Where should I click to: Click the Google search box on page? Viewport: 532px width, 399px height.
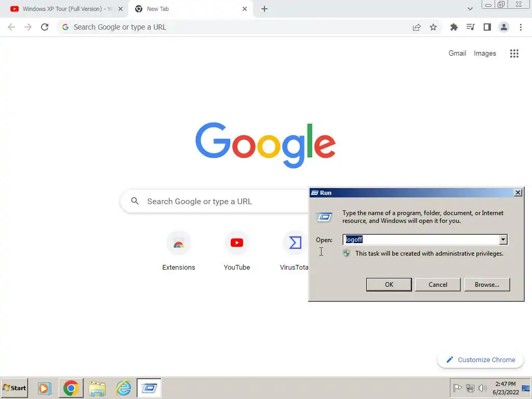click(x=215, y=201)
